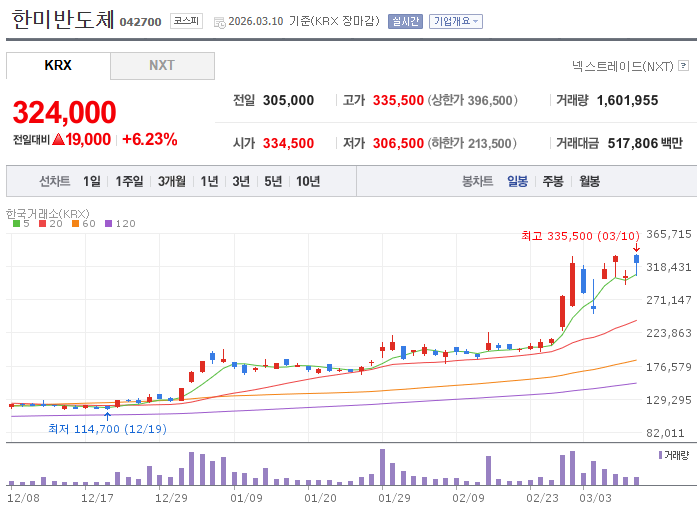Open the 기업개요 dropdown
697x511 pixels.
pos(456,21)
